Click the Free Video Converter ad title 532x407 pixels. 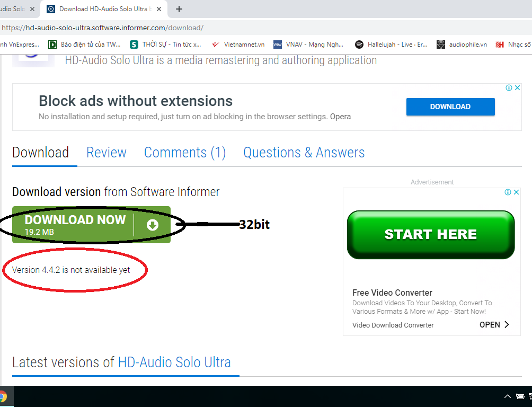[392, 293]
